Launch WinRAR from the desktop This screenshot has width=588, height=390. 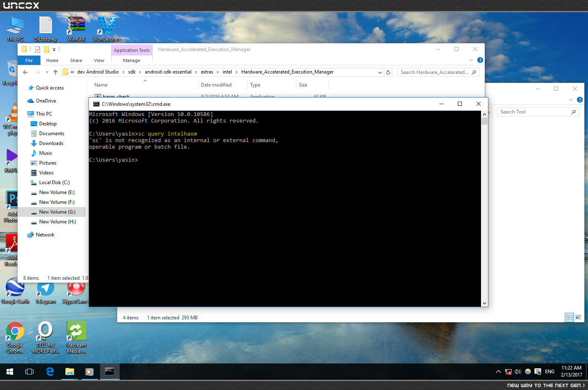(76, 29)
